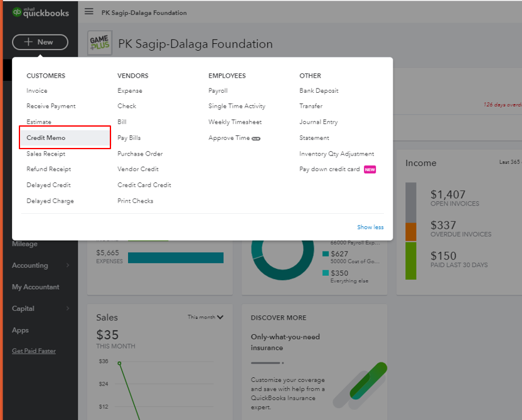Open Invoice under Customers
Screen dimensions: 522x420
(x=37, y=91)
